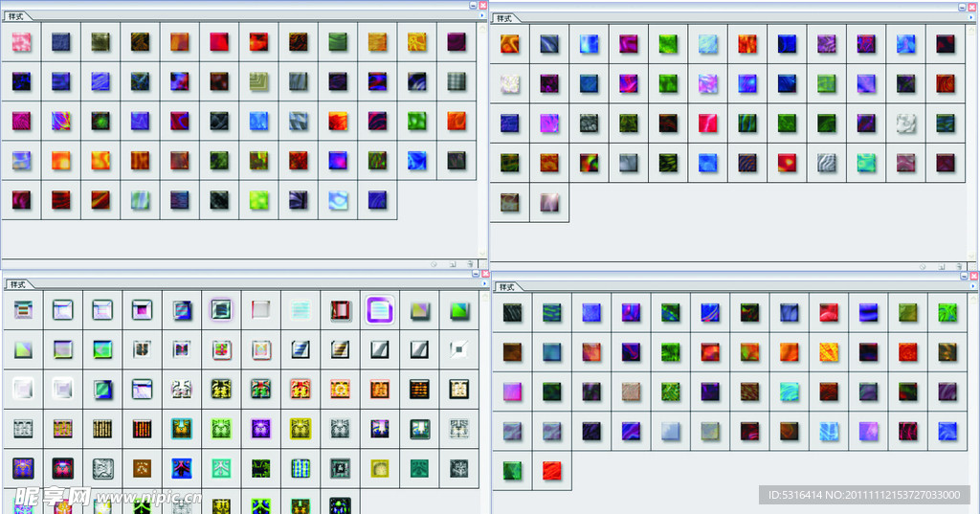Pick the pale blue glass style, bottom-right fourth row
This screenshot has height=514, width=980.
point(670,431)
